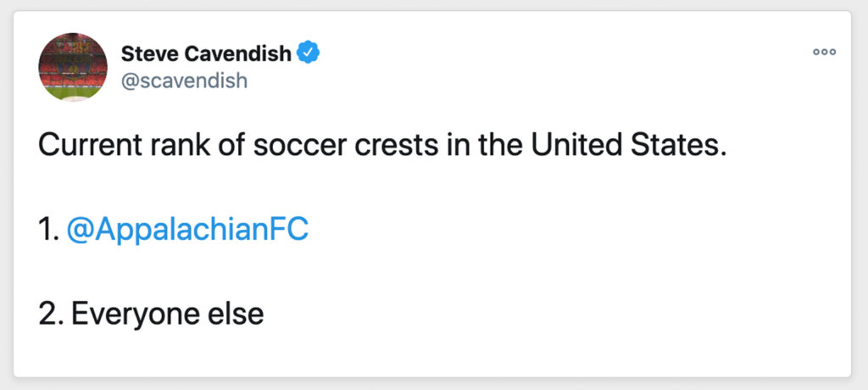Click the checkmark beside Steve Cavendish
Image resolution: width=868 pixels, height=390 pixels.
pyautogui.click(x=308, y=53)
